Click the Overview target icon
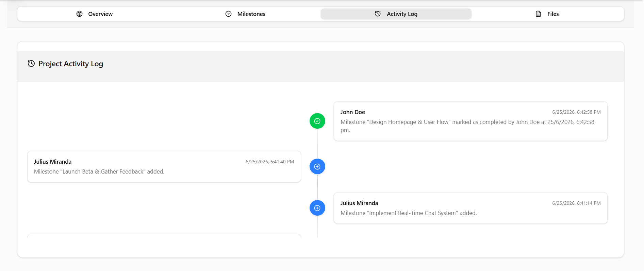 point(79,14)
